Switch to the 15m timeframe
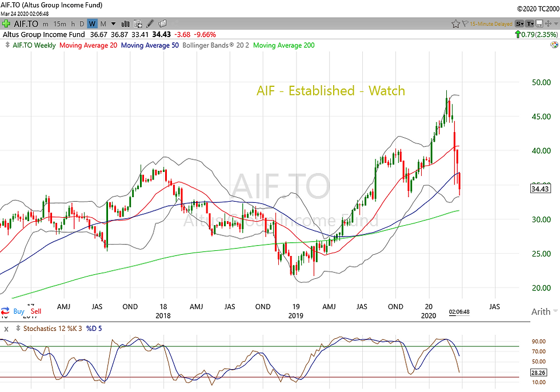The image size is (560, 392). 59,24
